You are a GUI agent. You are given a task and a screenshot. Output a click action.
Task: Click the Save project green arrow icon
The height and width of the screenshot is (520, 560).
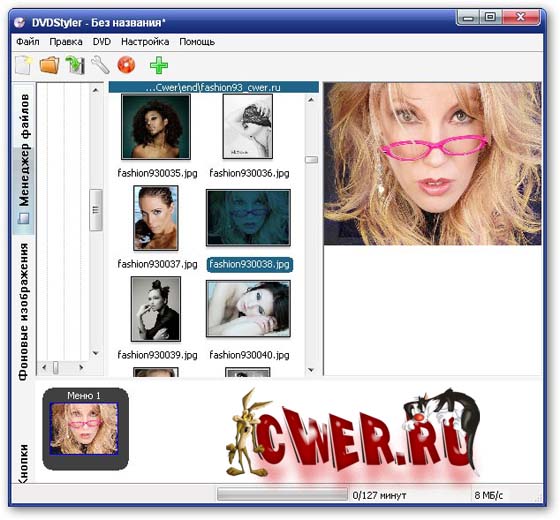tap(75, 65)
